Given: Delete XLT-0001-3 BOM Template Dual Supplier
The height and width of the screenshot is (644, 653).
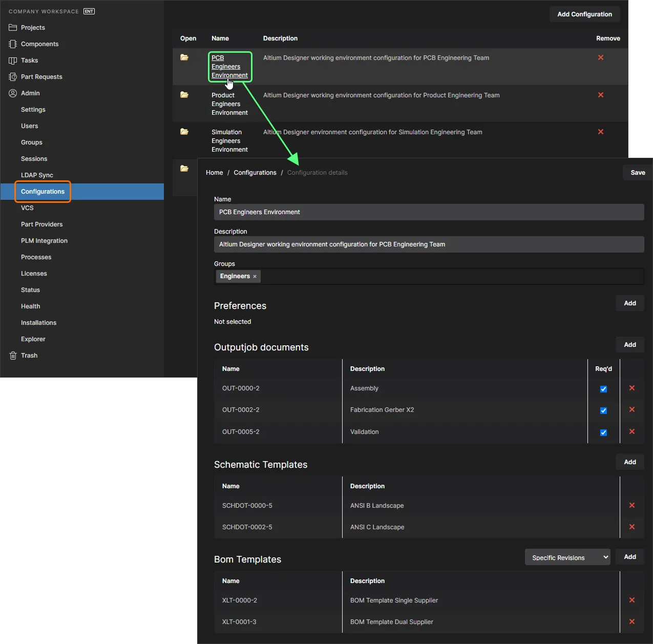Looking at the screenshot, I should 632,621.
